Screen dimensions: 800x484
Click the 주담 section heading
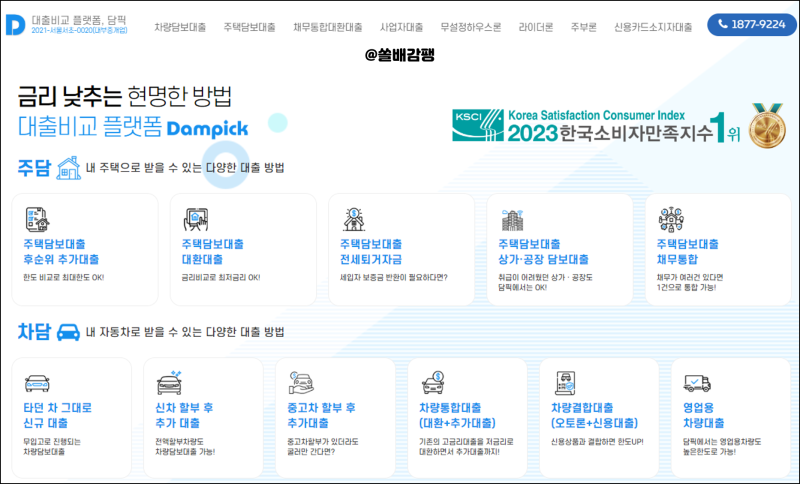34,168
